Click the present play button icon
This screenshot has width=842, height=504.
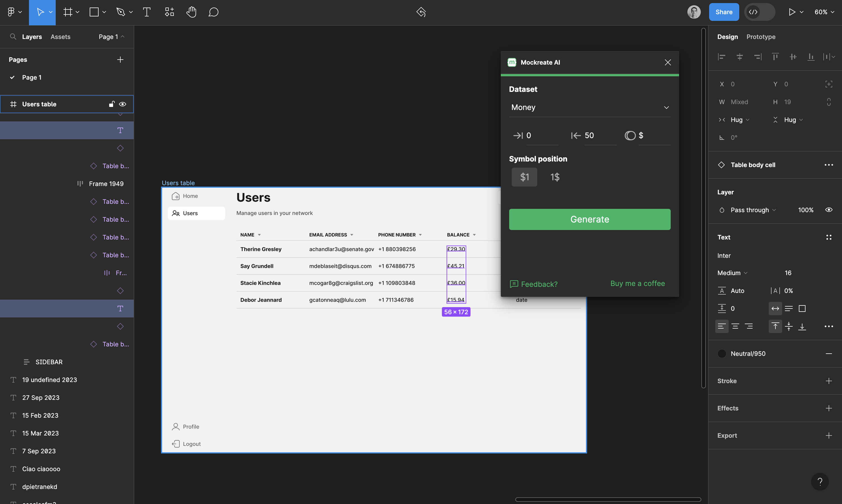792,12
